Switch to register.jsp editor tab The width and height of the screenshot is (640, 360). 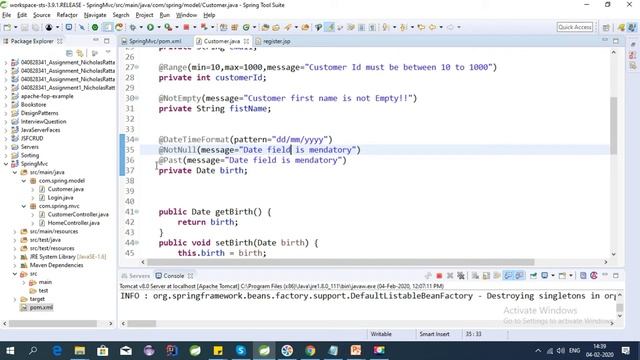point(276,41)
